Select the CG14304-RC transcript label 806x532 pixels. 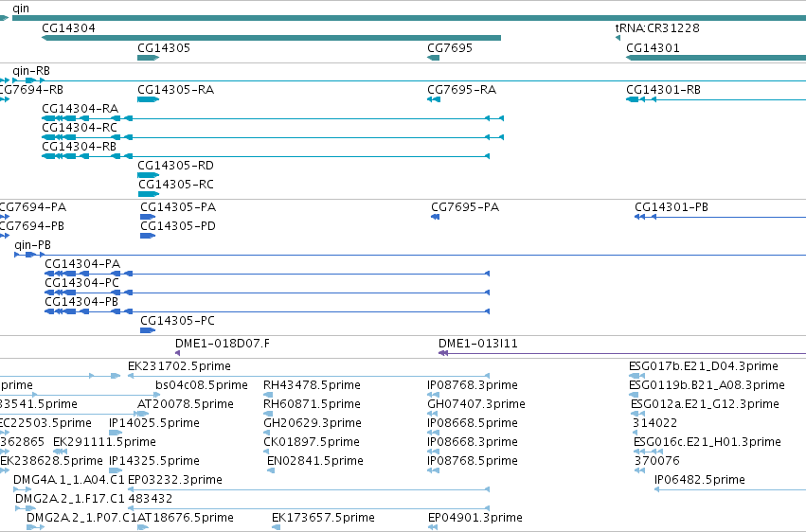pos(80,128)
